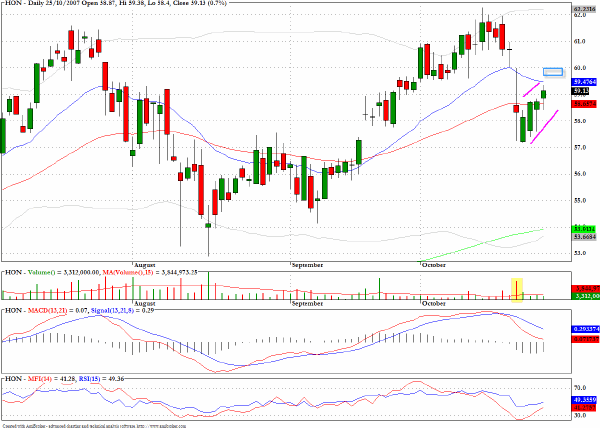Click the grey 53.6684 lower band label
This screenshot has width=600, height=428.
point(584,237)
